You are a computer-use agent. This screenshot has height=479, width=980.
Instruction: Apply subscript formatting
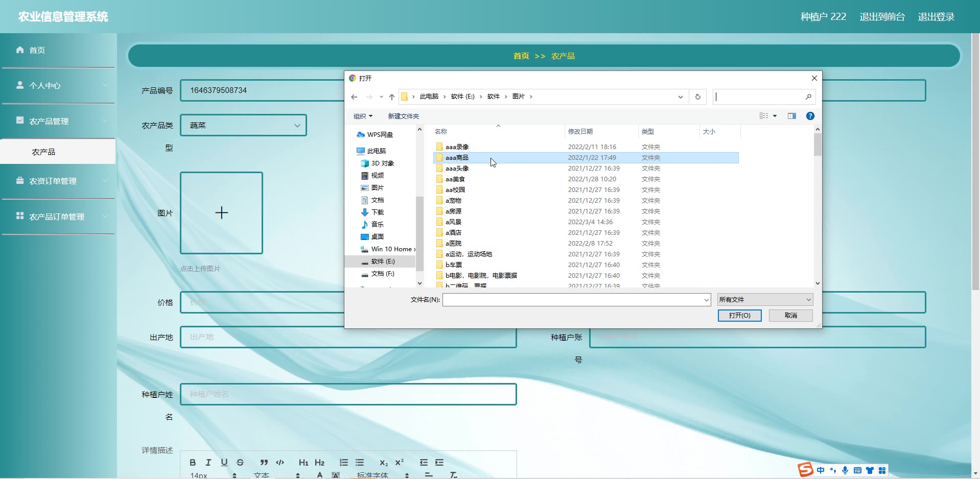[384, 463]
